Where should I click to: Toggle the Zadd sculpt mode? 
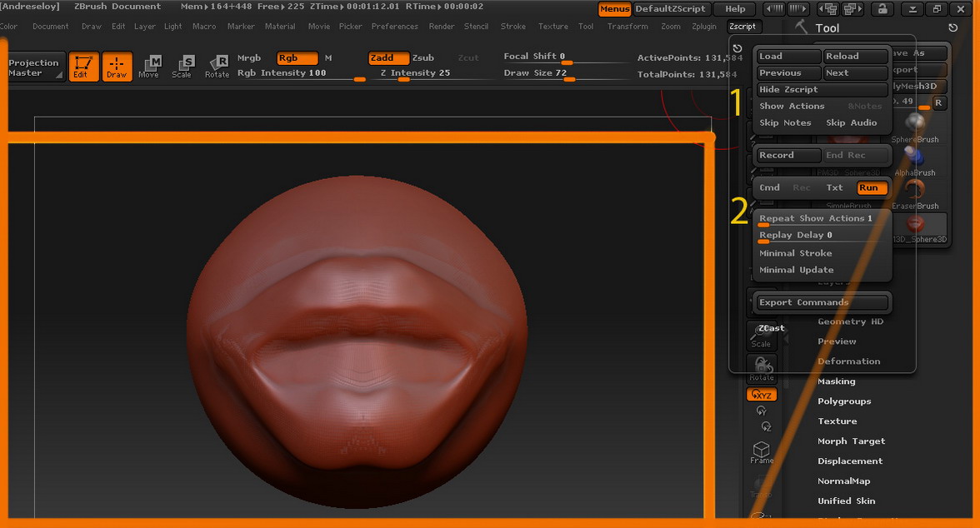[388, 57]
